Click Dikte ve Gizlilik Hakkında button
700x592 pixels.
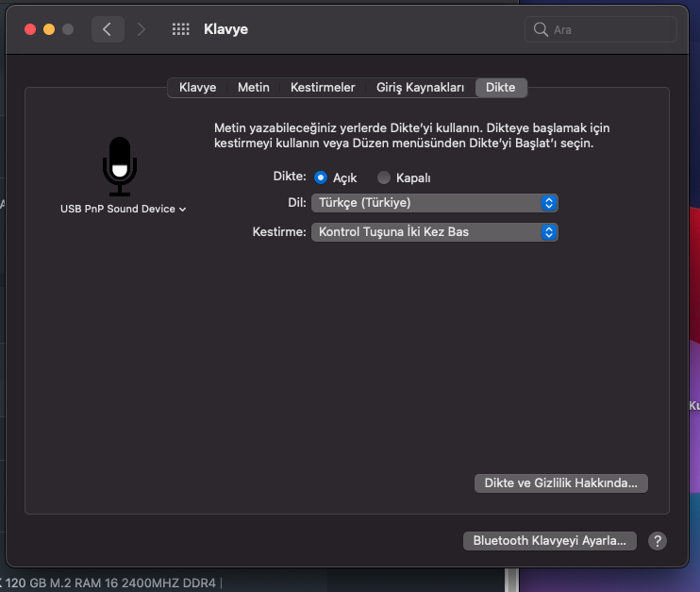560,482
